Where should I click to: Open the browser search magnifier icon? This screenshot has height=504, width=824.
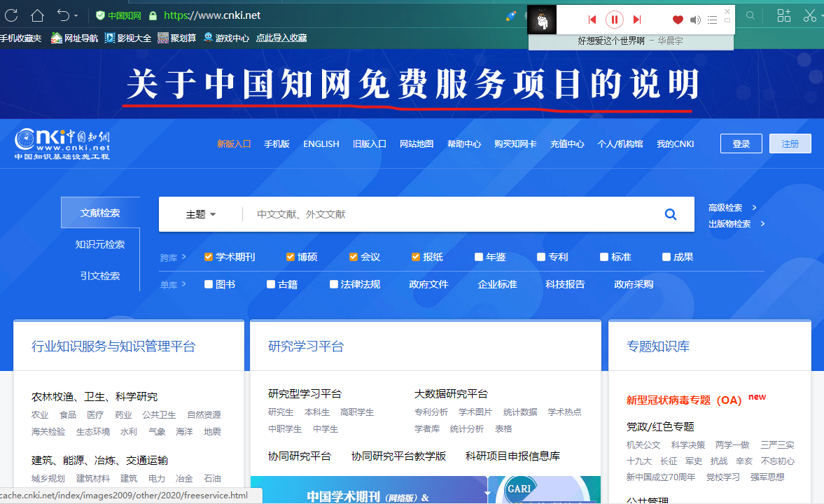point(750,14)
